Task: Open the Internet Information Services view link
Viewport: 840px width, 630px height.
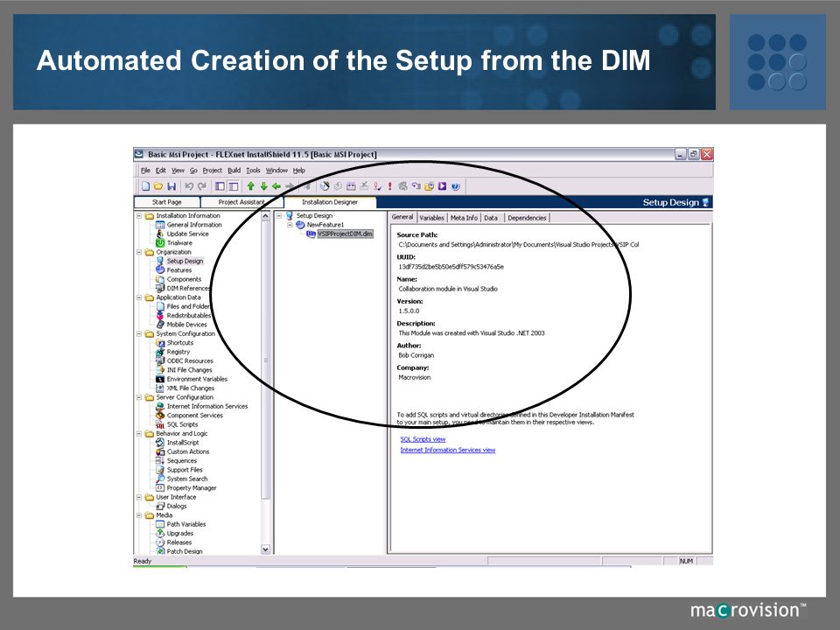Action: [x=448, y=450]
